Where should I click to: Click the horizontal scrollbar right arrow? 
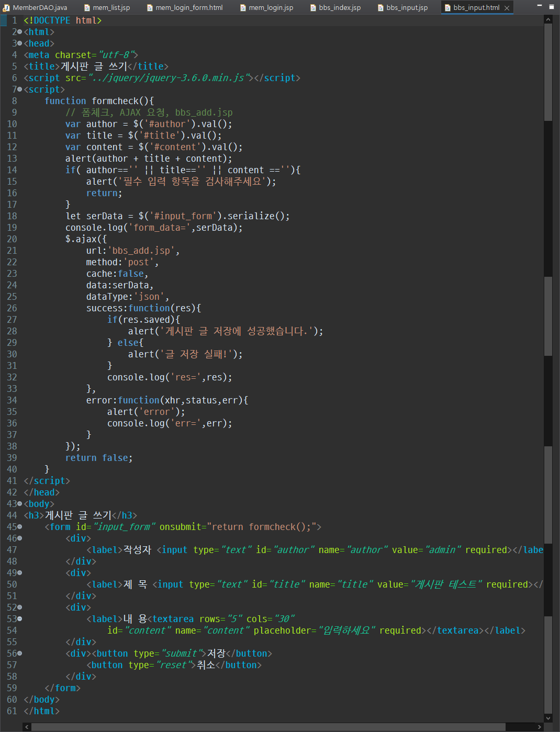click(x=540, y=727)
